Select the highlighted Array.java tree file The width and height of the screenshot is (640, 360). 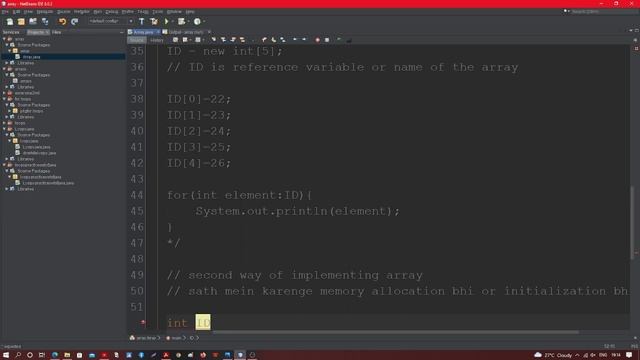point(31,57)
